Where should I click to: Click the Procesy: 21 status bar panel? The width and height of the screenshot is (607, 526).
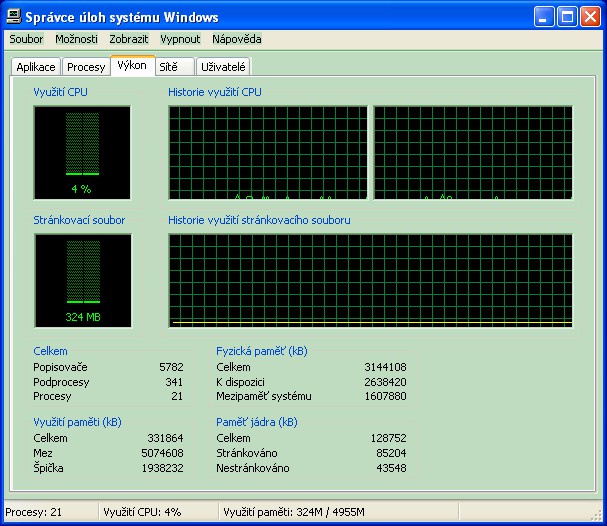(x=48, y=512)
